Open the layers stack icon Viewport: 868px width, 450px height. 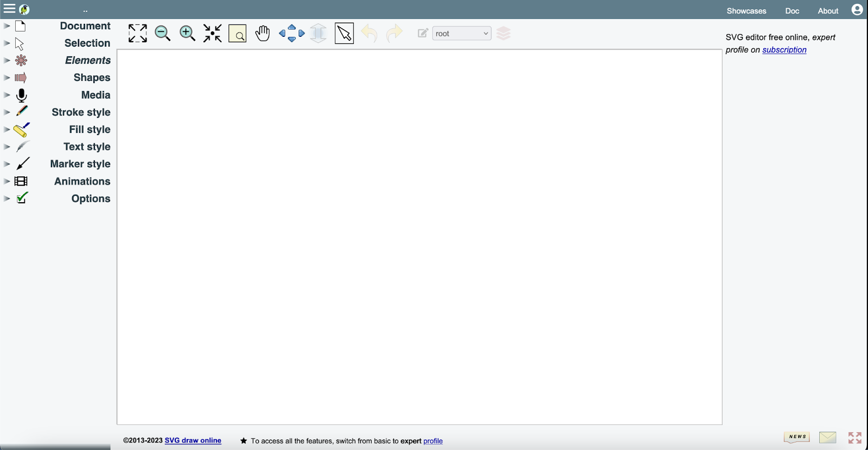(503, 34)
